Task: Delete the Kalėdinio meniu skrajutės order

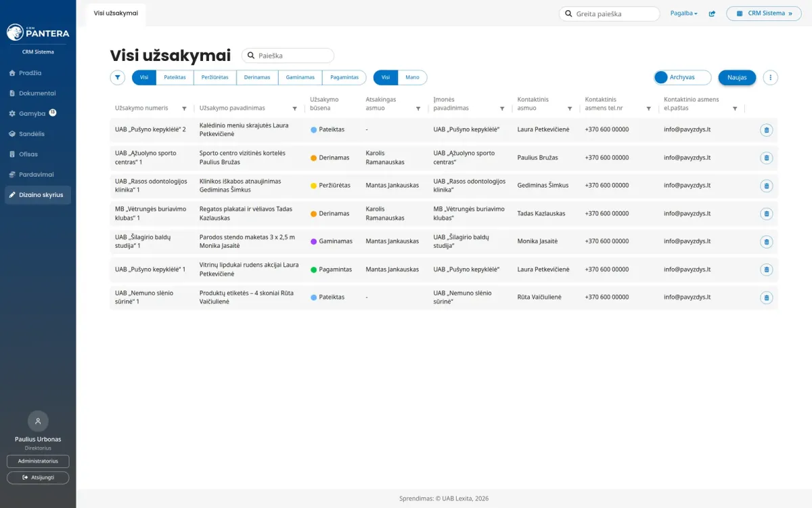Action: (766, 129)
